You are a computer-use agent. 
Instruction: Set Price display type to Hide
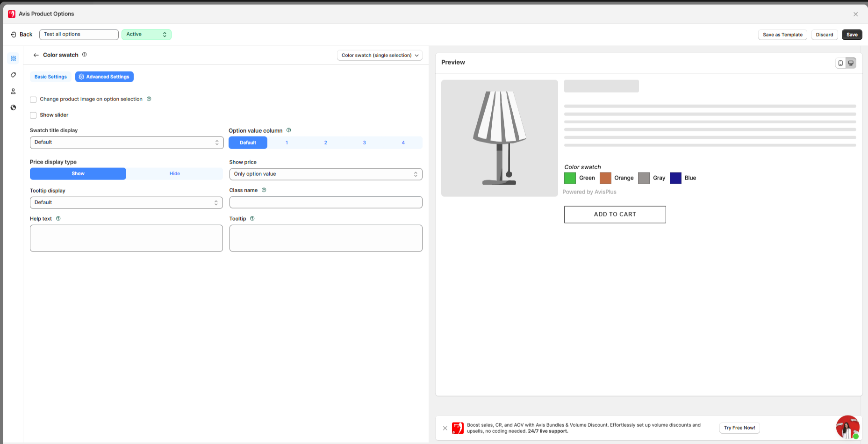click(x=174, y=174)
